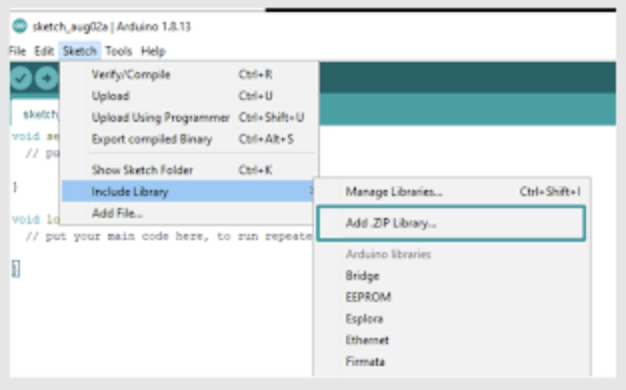The image size is (626, 390).
Task: Open the Edit menu
Action: click(x=44, y=51)
